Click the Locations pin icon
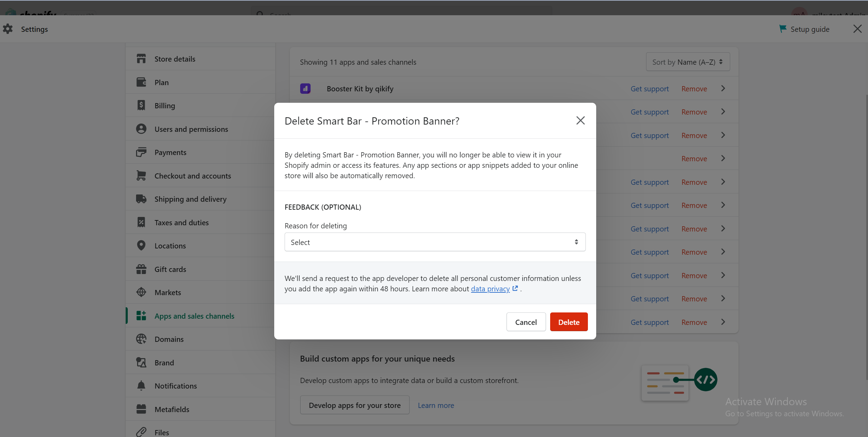868x437 pixels. (x=141, y=246)
